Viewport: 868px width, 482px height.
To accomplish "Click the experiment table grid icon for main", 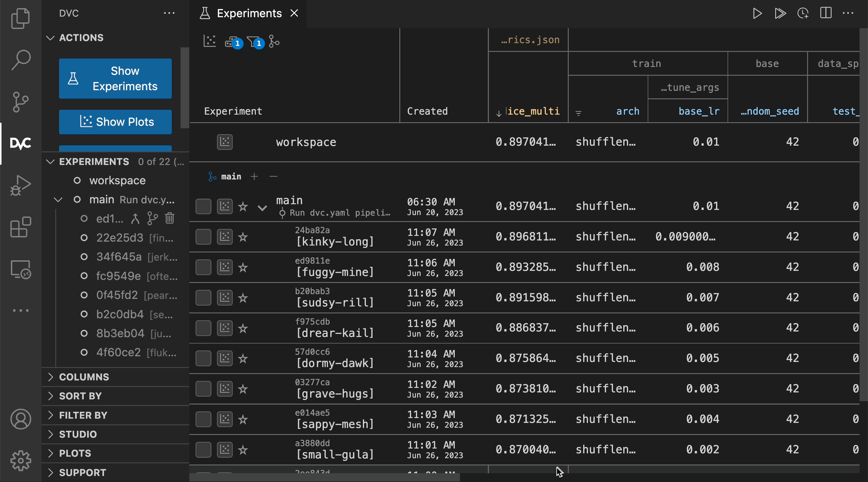I will tap(225, 206).
